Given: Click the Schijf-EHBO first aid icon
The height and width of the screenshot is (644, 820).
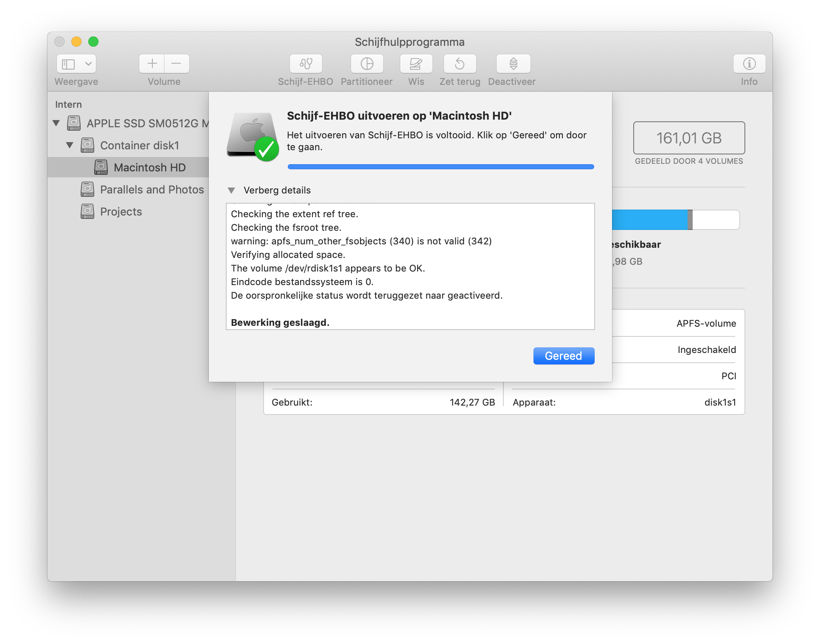Looking at the screenshot, I should (x=306, y=64).
